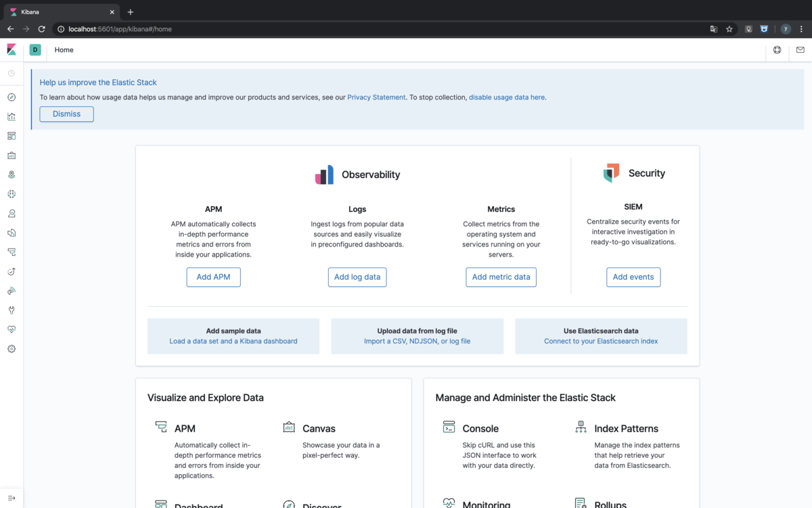This screenshot has height=508, width=812.
Task: Open APM icon in the side navigation
Action: click(12, 252)
